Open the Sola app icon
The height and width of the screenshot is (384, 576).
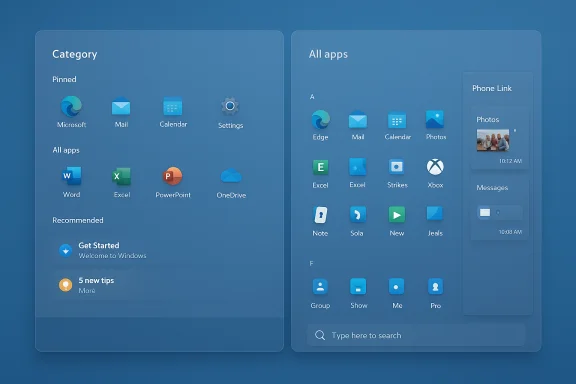point(357,215)
